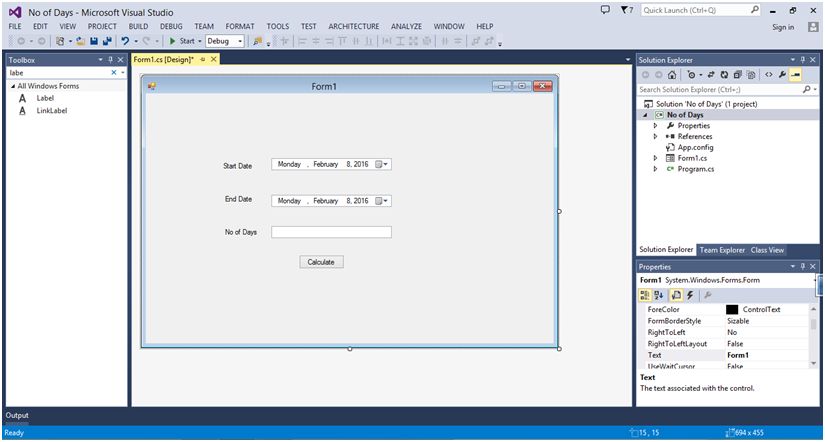Click the View Code icon in Solution Explorer

coord(769,75)
